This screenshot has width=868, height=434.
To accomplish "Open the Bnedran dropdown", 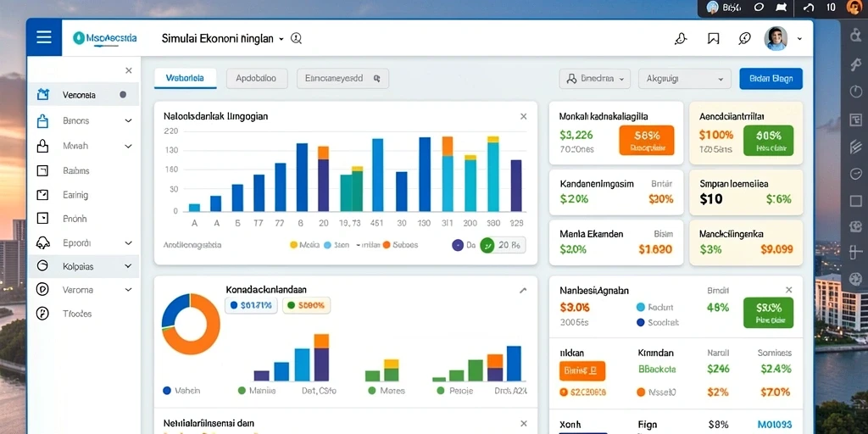I will pos(594,79).
